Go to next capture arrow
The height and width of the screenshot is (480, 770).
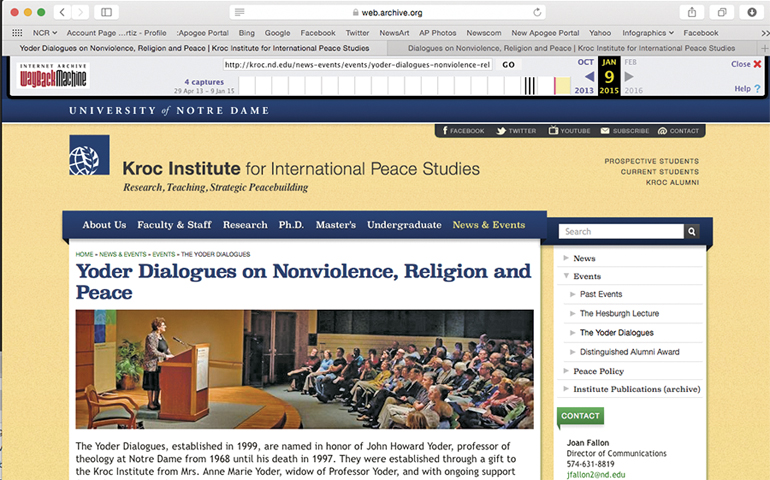pos(629,77)
